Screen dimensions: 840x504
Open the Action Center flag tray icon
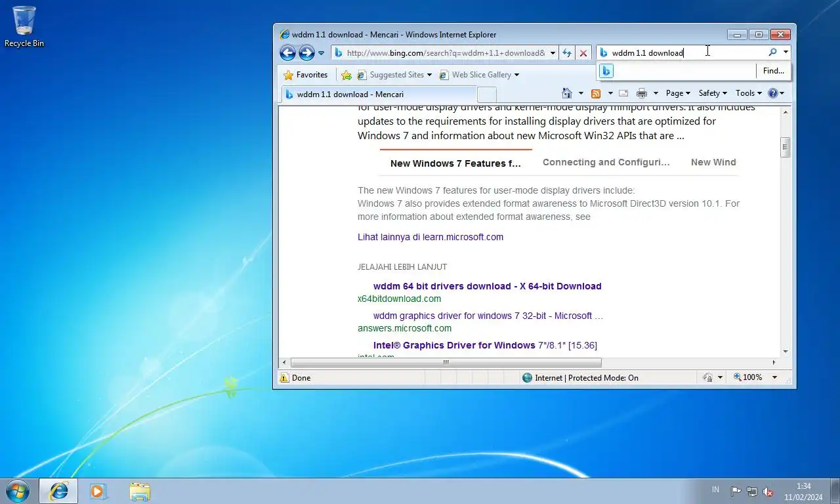click(x=736, y=491)
